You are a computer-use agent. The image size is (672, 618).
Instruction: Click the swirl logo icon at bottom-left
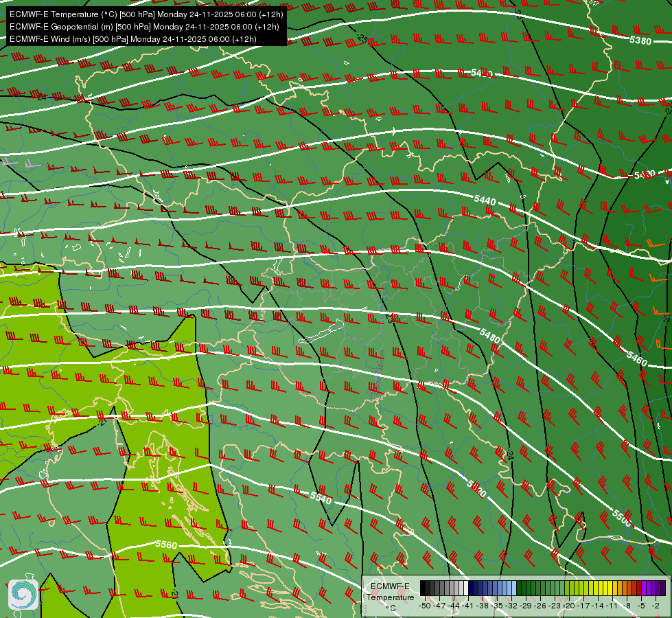pyautogui.click(x=23, y=595)
